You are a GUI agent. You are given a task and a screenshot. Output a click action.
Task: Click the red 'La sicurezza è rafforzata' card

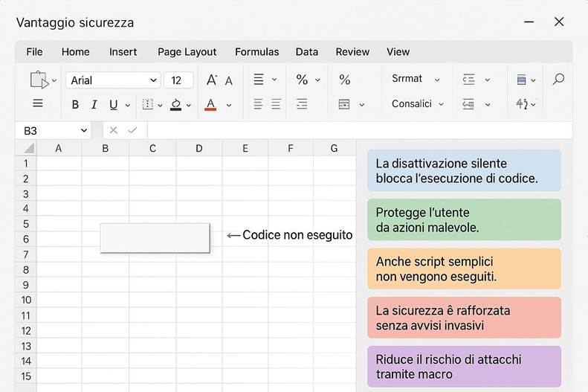pyautogui.click(x=465, y=318)
